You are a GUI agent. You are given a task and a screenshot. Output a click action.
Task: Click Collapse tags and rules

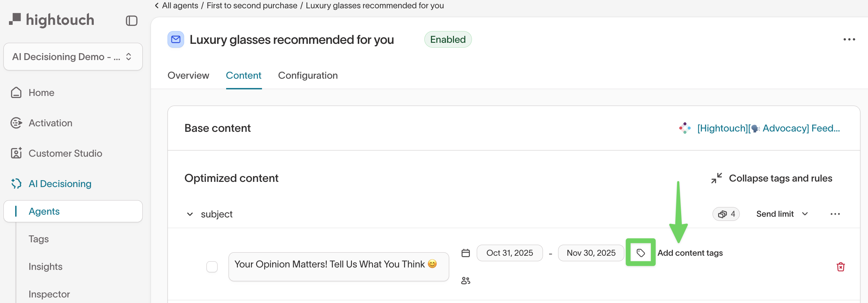[772, 178]
